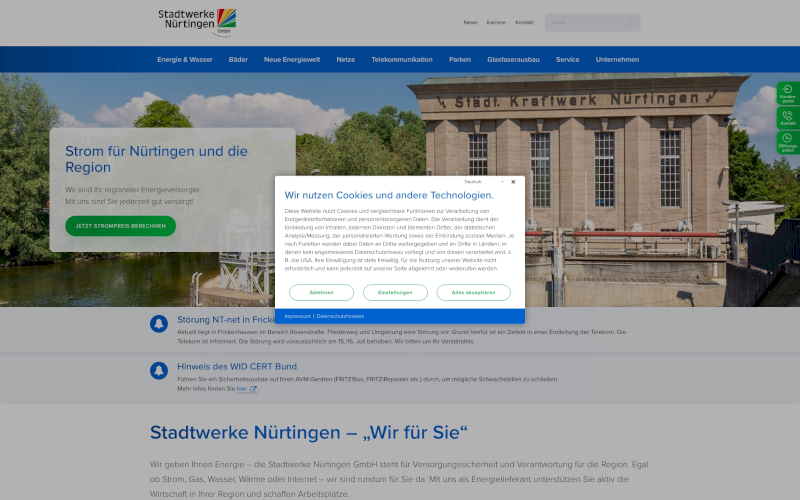
Task: Open the Impressum link
Action: click(x=297, y=316)
